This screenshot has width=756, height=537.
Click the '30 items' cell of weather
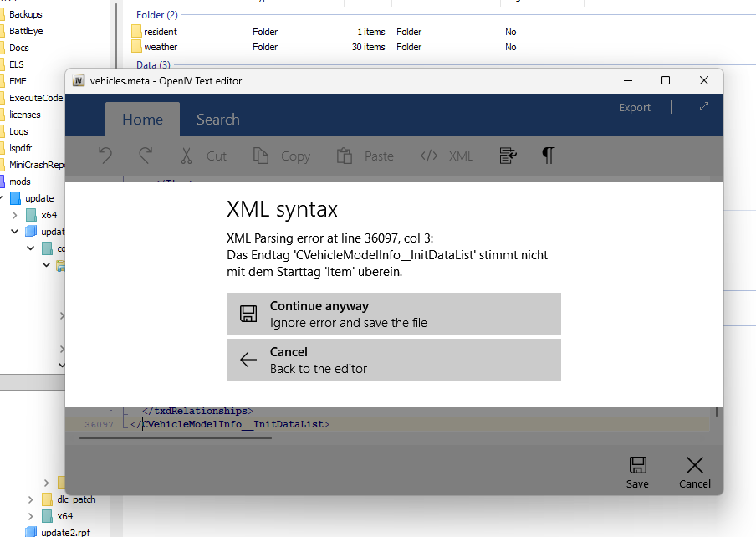(x=368, y=47)
